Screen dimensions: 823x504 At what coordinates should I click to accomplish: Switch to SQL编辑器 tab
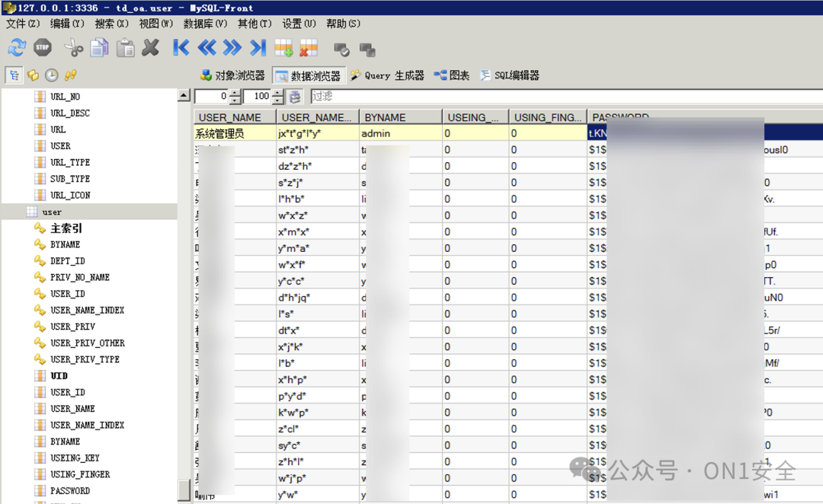[x=510, y=75]
